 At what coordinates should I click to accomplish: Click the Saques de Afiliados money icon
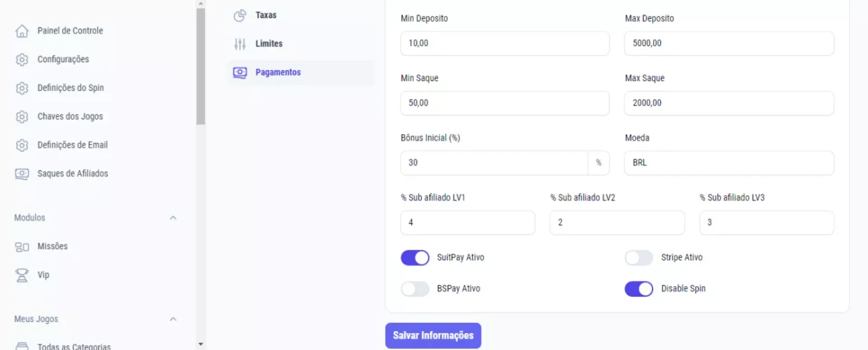(x=22, y=174)
